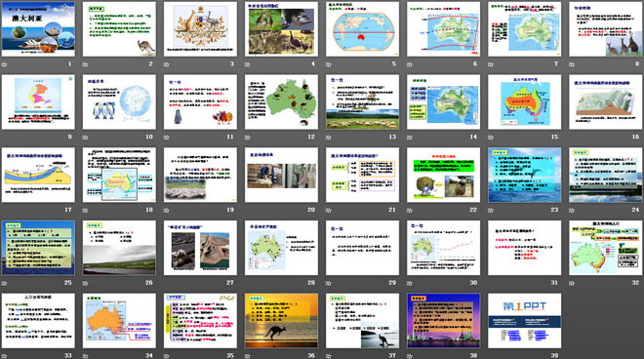The height and width of the screenshot is (359, 644).
Task: Select the title slide with Sydney Opera House
Action: point(38,29)
